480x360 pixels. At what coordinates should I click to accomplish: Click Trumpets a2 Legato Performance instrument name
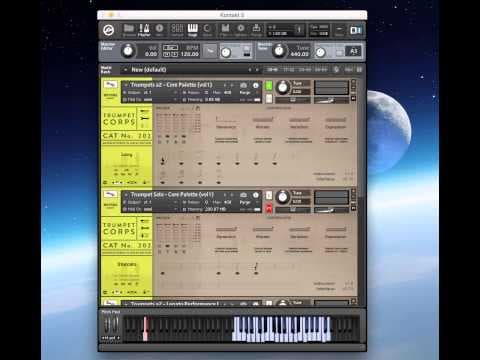[x=174, y=304]
